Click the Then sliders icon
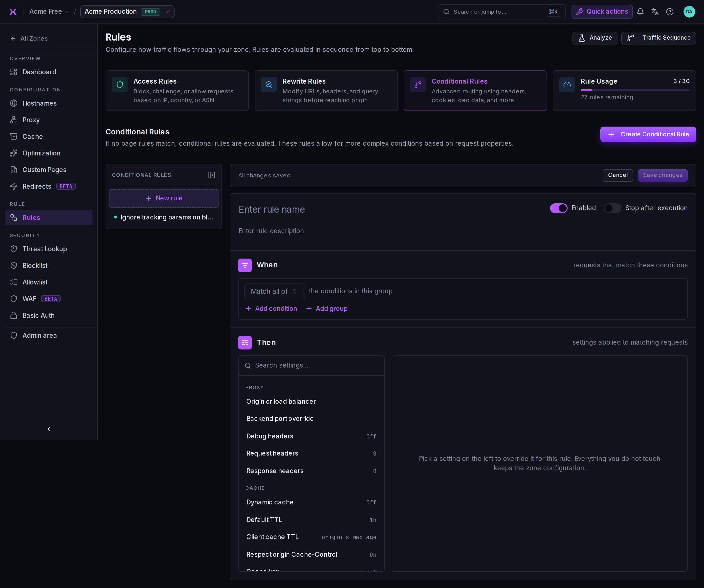Image resolution: width=704 pixels, height=588 pixels. coord(245,343)
